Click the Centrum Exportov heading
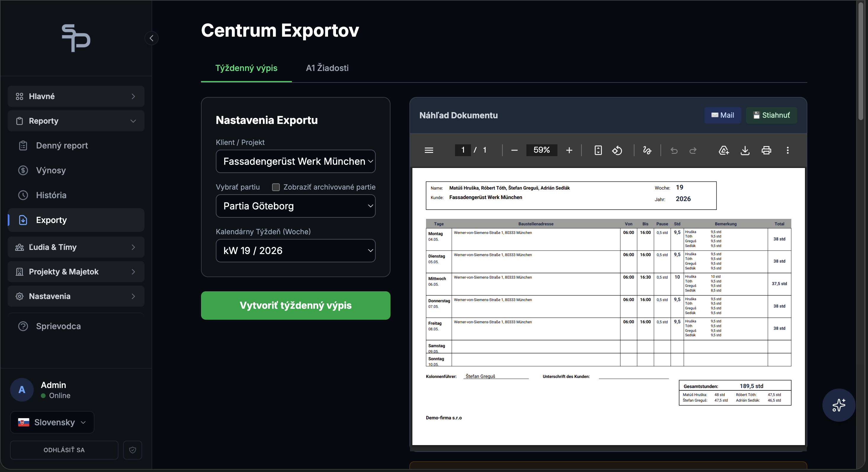 point(280,30)
